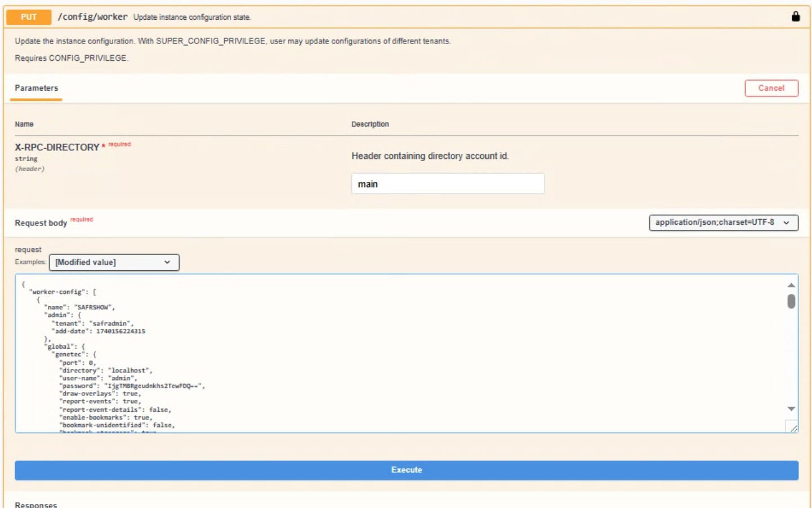Click the request body scrollbar thumb

point(791,302)
